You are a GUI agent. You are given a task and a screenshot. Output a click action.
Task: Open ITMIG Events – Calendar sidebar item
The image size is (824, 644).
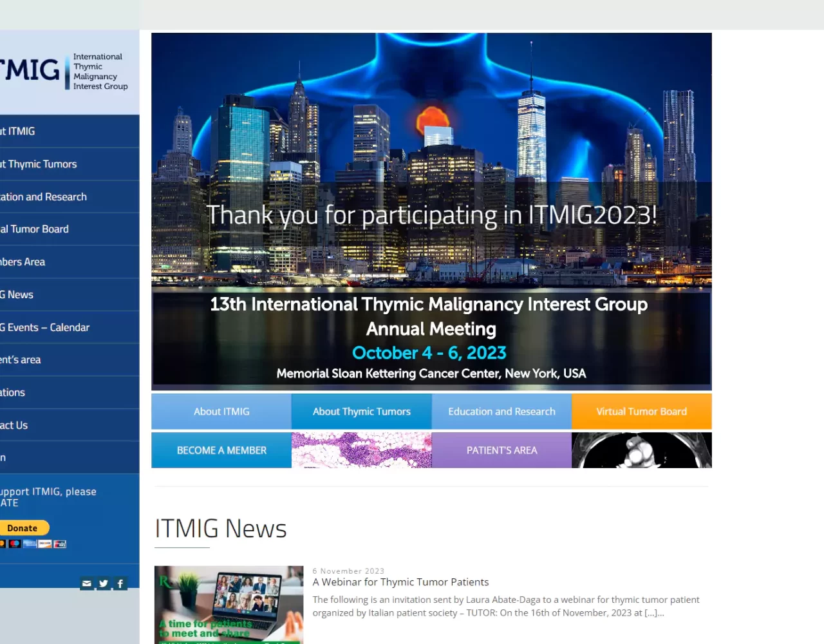(x=70, y=328)
